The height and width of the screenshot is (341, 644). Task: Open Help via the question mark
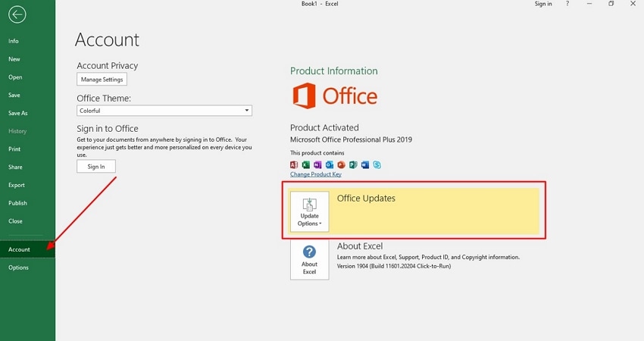click(567, 4)
